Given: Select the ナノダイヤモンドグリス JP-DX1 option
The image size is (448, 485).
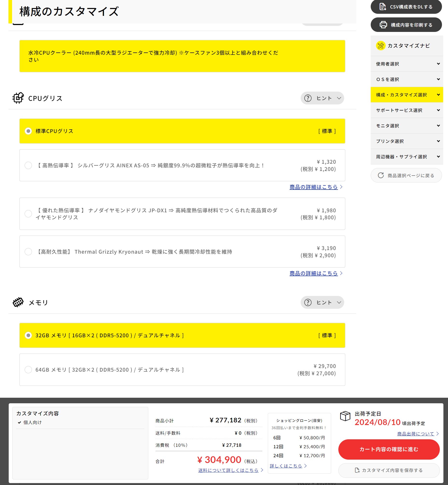Looking at the screenshot, I should [x=28, y=214].
